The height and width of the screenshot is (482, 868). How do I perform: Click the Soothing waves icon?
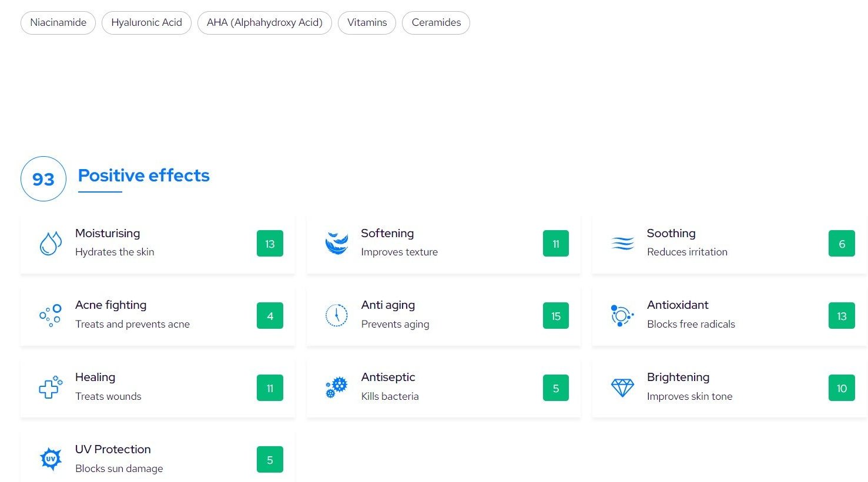pos(622,244)
